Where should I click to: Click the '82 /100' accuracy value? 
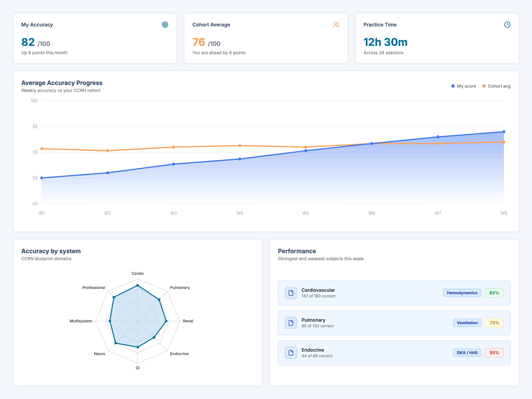pos(36,42)
